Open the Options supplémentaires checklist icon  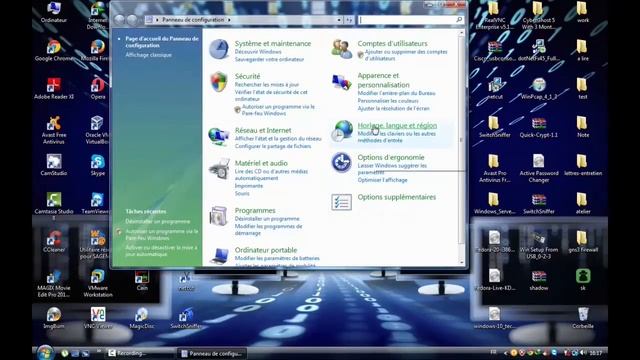click(x=342, y=202)
